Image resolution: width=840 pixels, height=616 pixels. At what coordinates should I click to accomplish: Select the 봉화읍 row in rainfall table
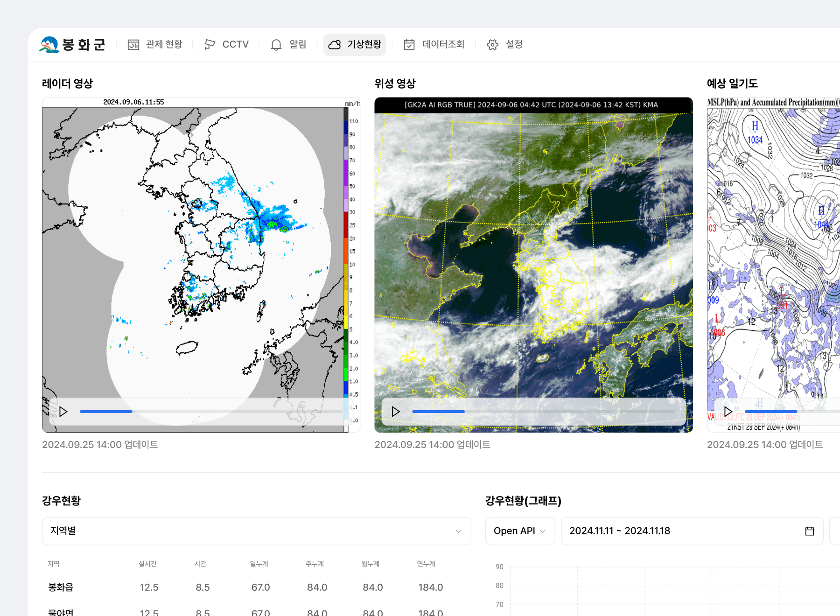pos(61,588)
